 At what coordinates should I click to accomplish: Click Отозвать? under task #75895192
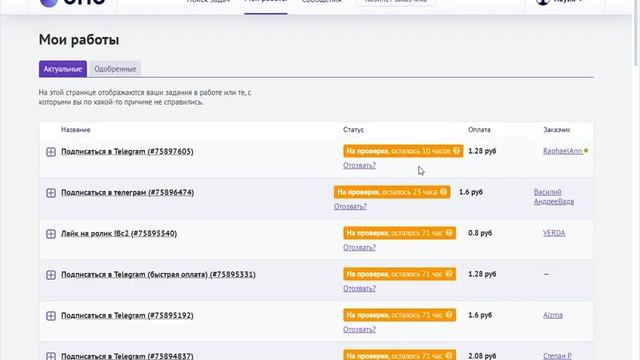point(359,329)
